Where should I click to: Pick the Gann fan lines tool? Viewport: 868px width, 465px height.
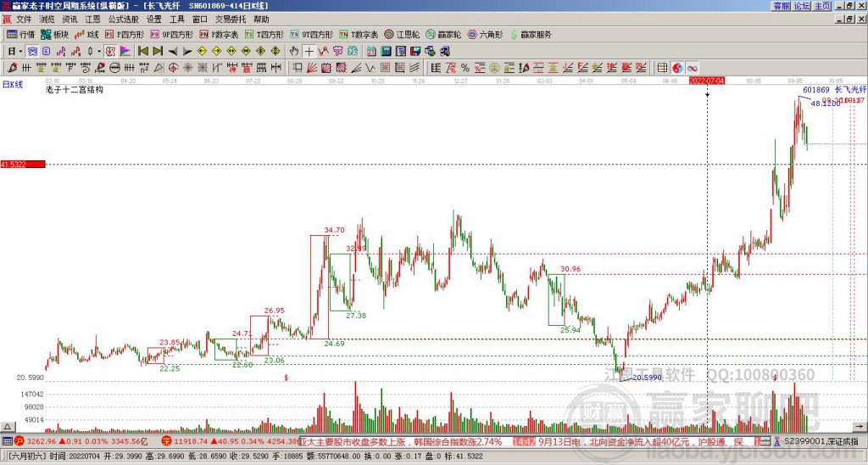tap(312, 68)
